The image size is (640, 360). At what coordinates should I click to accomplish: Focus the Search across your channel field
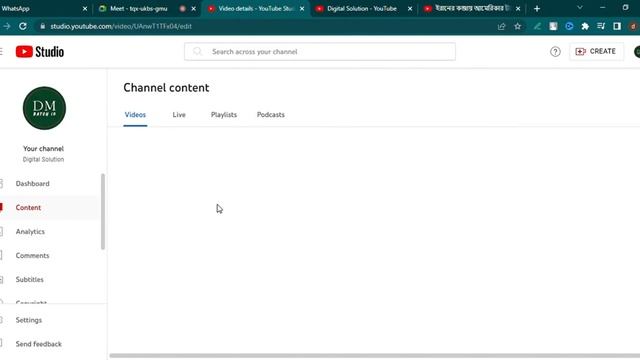(320, 52)
